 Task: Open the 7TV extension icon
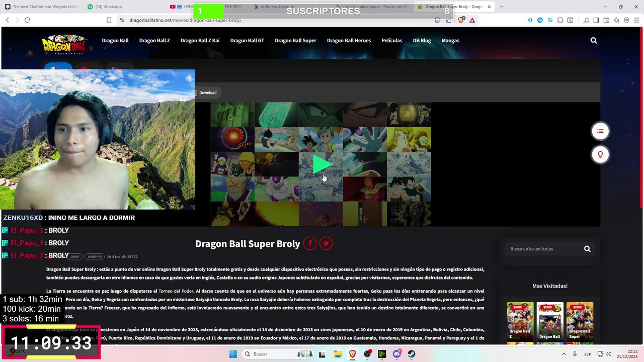(x=550, y=20)
